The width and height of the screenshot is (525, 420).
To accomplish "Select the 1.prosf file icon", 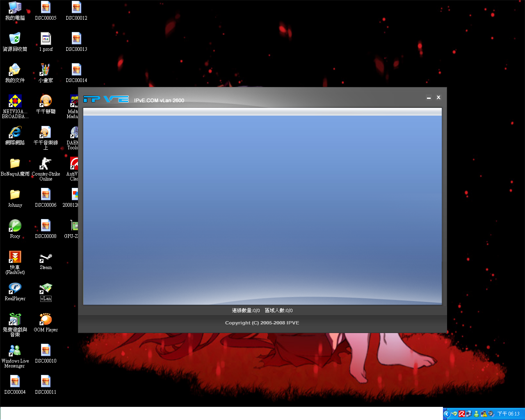I will [x=46, y=42].
